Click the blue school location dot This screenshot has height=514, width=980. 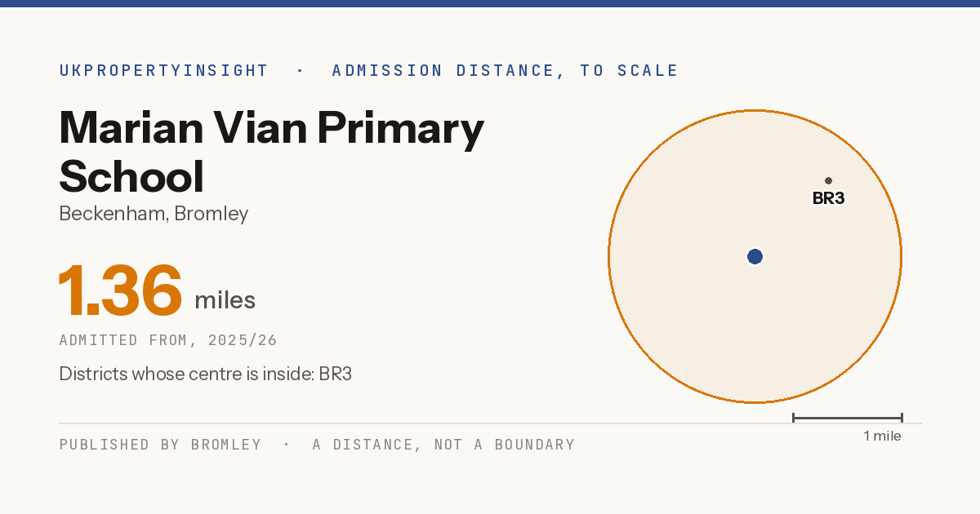[755, 257]
